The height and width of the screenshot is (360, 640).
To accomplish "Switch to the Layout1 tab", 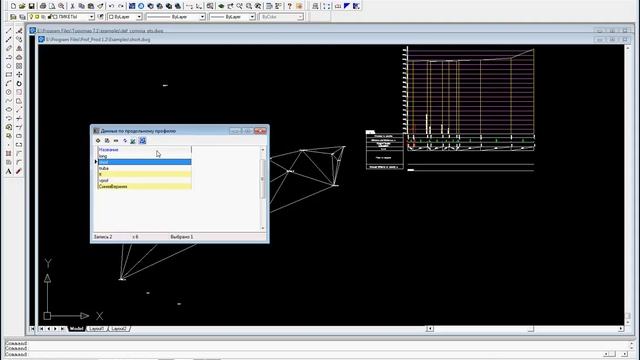I will coord(96,329).
